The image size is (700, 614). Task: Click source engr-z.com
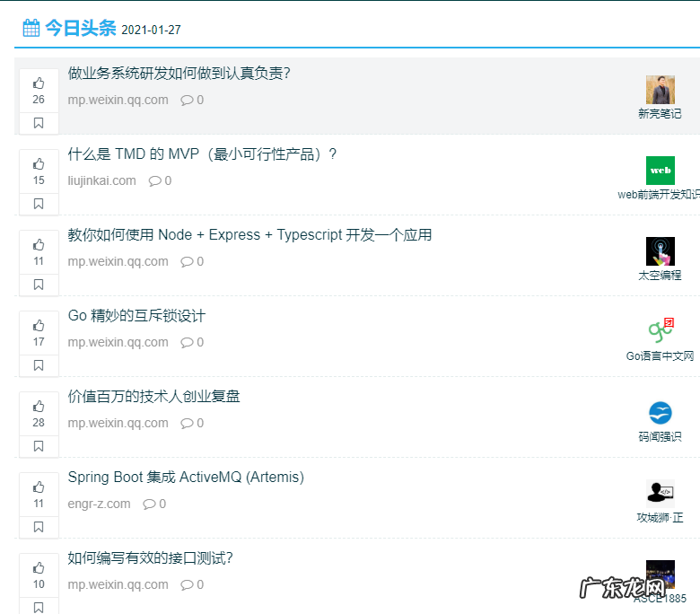pos(99,504)
